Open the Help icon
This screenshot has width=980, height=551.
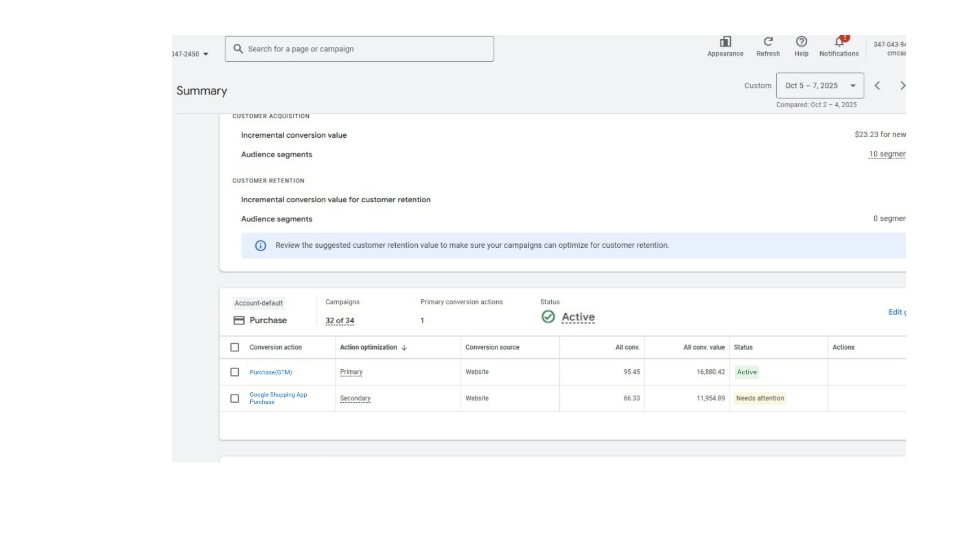[x=801, y=42]
